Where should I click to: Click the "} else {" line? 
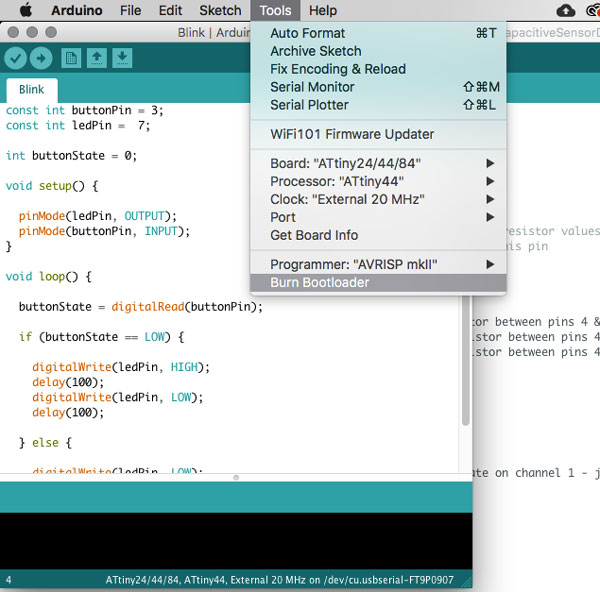(x=45, y=443)
